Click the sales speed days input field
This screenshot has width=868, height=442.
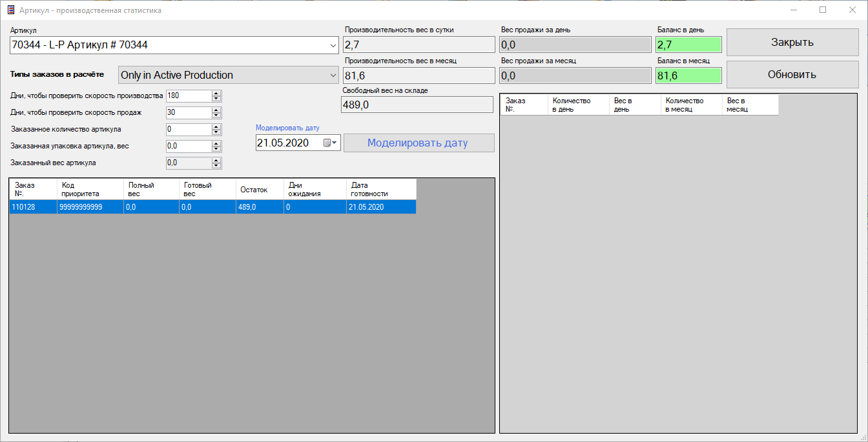(x=187, y=112)
